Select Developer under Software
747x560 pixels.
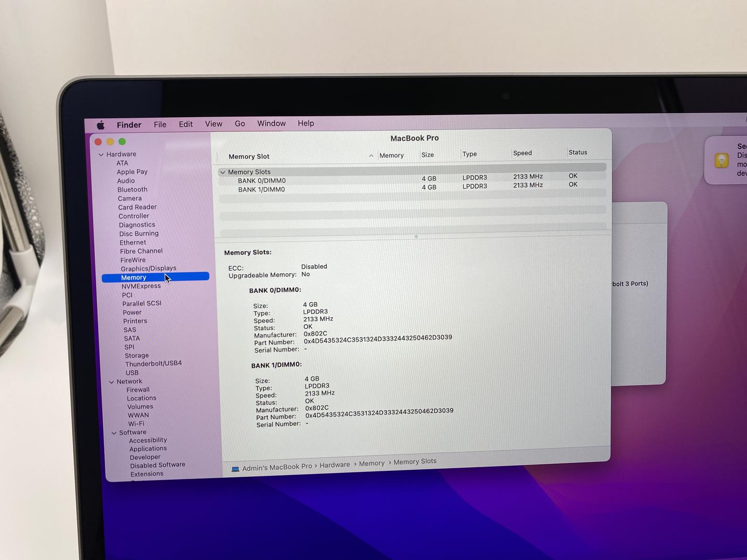click(145, 457)
